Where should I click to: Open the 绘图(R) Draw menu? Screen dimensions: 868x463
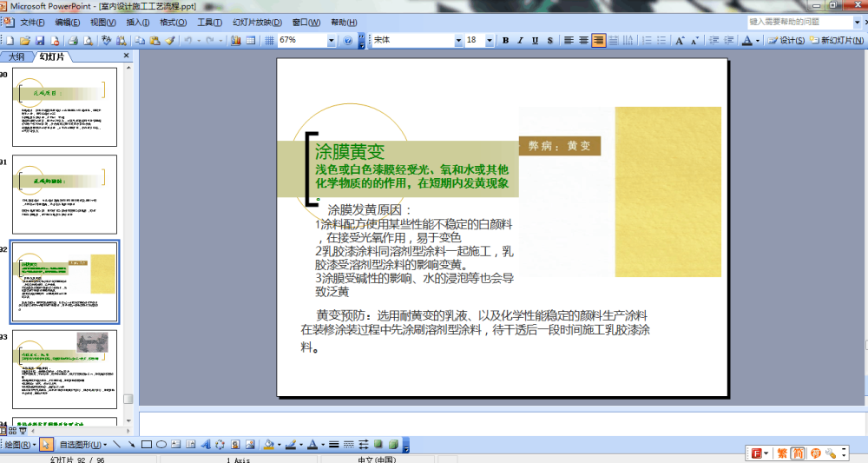coord(21,444)
